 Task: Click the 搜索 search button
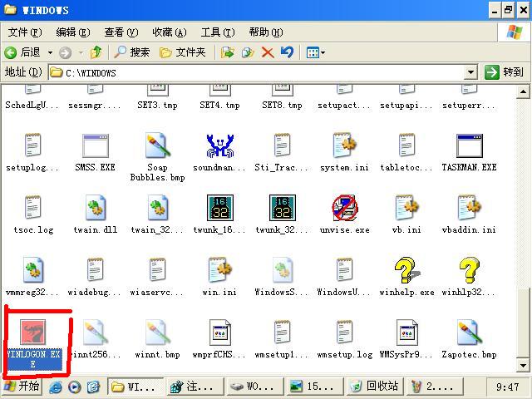(x=131, y=52)
